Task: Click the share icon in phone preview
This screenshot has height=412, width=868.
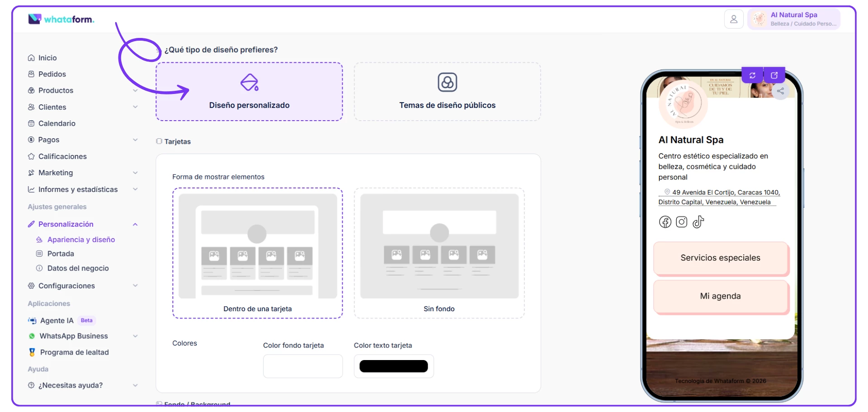Action: (780, 91)
